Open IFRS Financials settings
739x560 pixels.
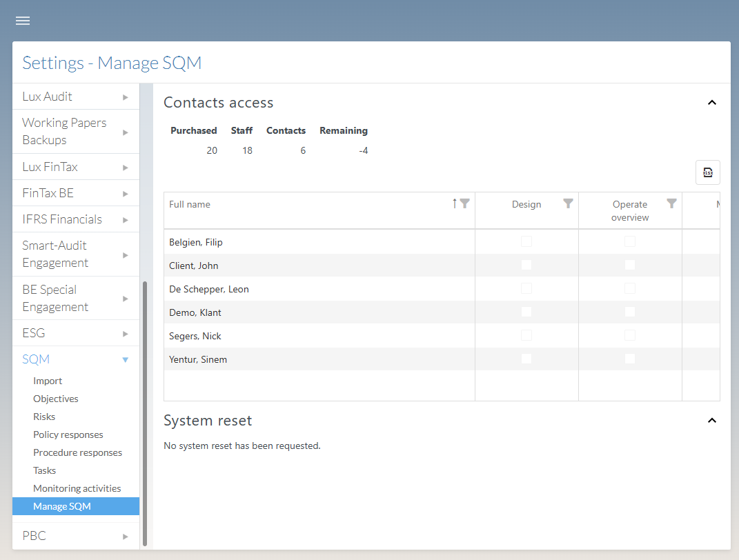[61, 219]
